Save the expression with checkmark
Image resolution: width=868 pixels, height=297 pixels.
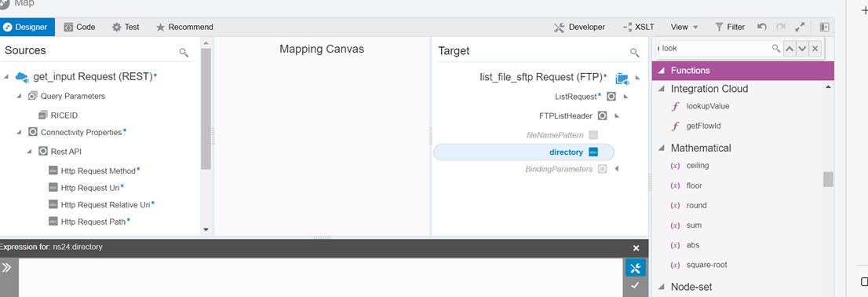[636, 285]
